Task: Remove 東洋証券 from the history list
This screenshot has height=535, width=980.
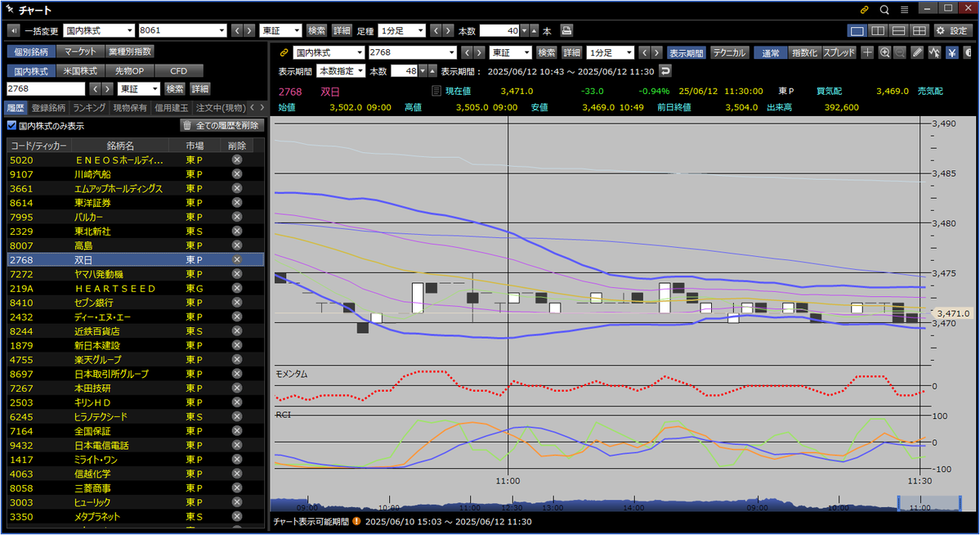Action: pos(237,202)
